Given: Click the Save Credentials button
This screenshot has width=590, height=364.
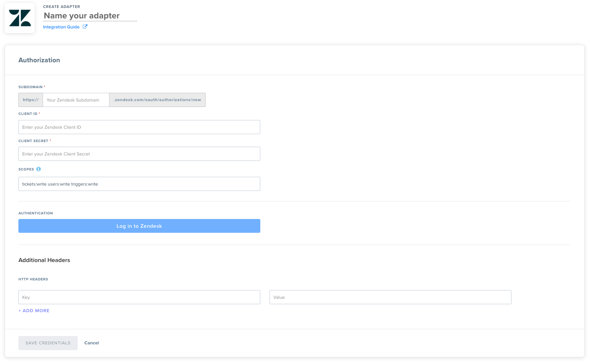Looking at the screenshot, I should [x=48, y=343].
